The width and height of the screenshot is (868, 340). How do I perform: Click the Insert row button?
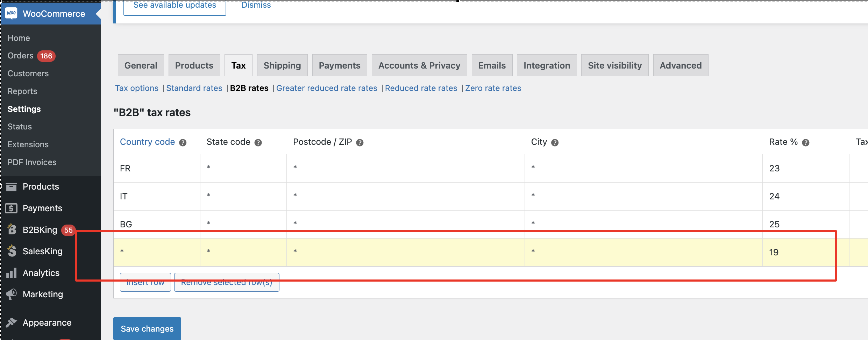145,282
